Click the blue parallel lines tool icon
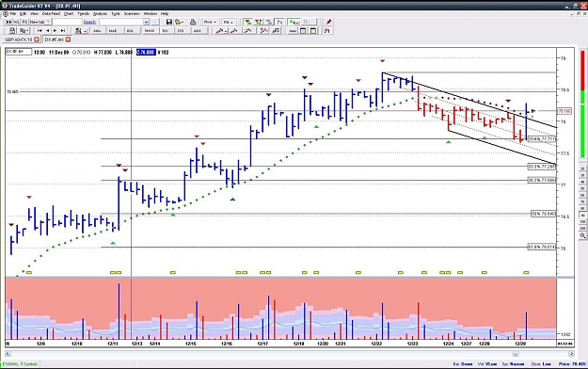Image resolution: width=588 pixels, height=369 pixels. [x=277, y=31]
